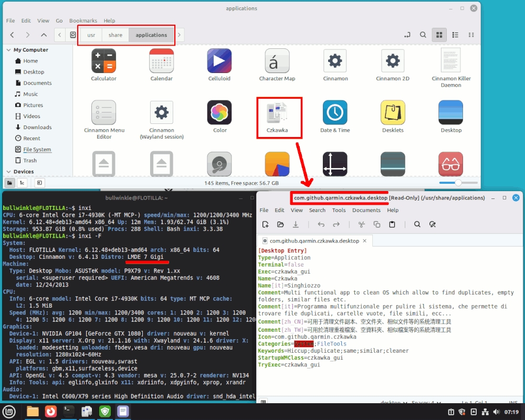Undo last edit in text editor
Viewport: 525px width, 420px height.
coord(321,224)
